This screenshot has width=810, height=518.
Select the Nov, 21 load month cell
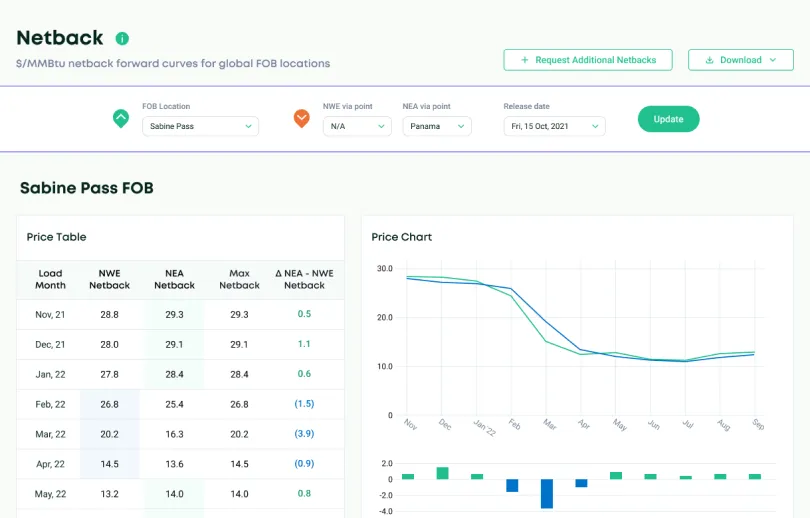point(50,315)
